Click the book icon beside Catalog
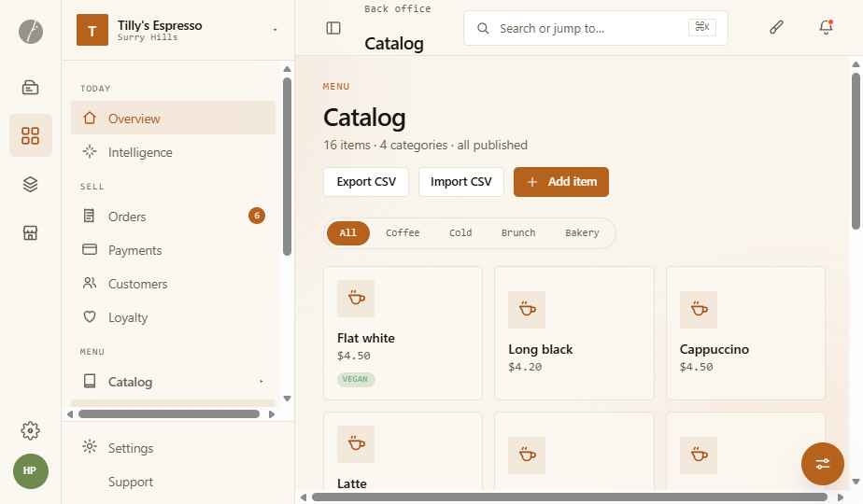This screenshot has height=504, width=863. point(90,381)
